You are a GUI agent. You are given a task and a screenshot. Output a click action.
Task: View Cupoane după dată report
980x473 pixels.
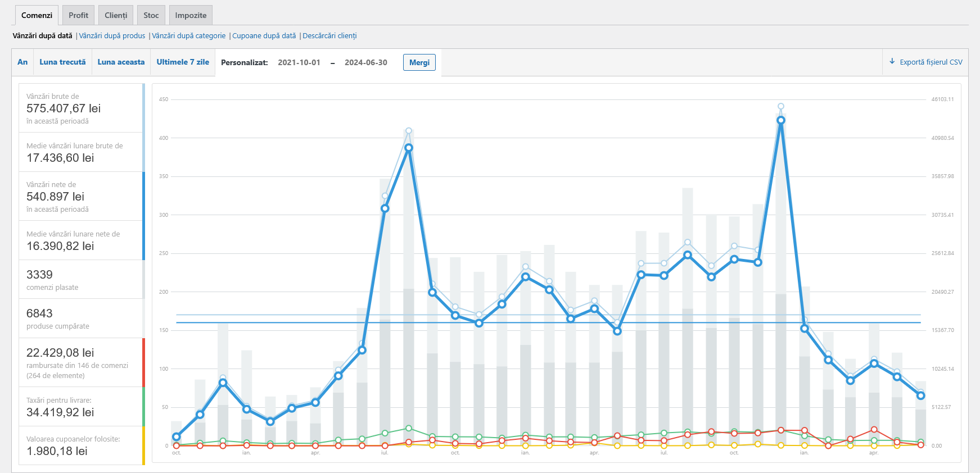tap(264, 35)
